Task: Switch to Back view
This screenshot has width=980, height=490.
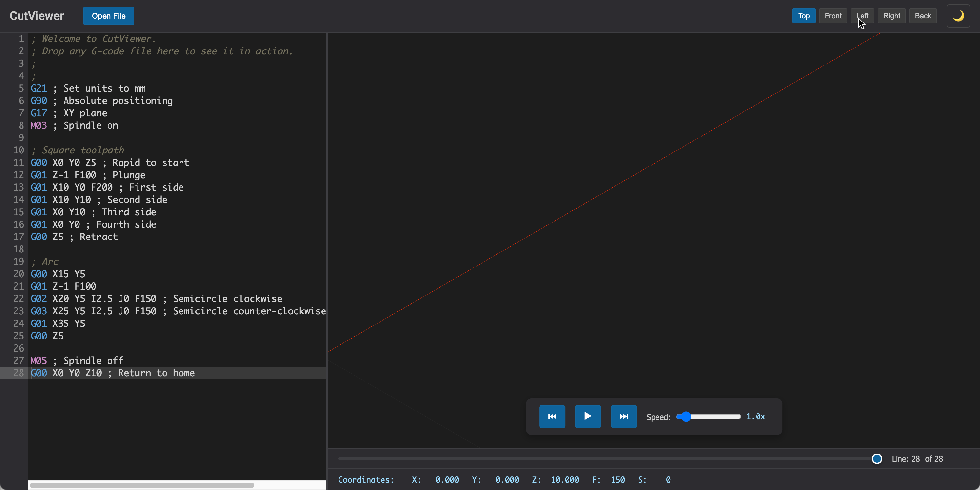Action: [x=922, y=16]
